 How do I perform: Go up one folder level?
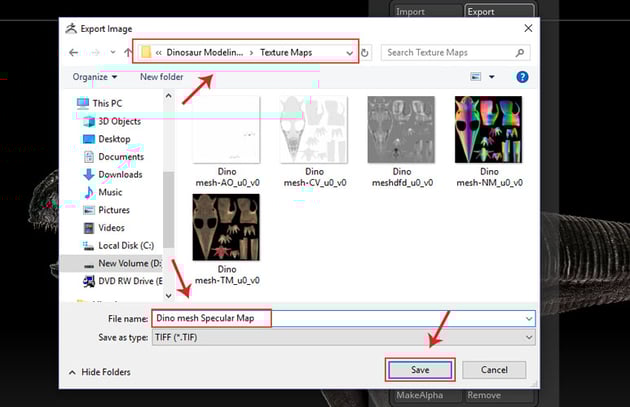click(128, 53)
